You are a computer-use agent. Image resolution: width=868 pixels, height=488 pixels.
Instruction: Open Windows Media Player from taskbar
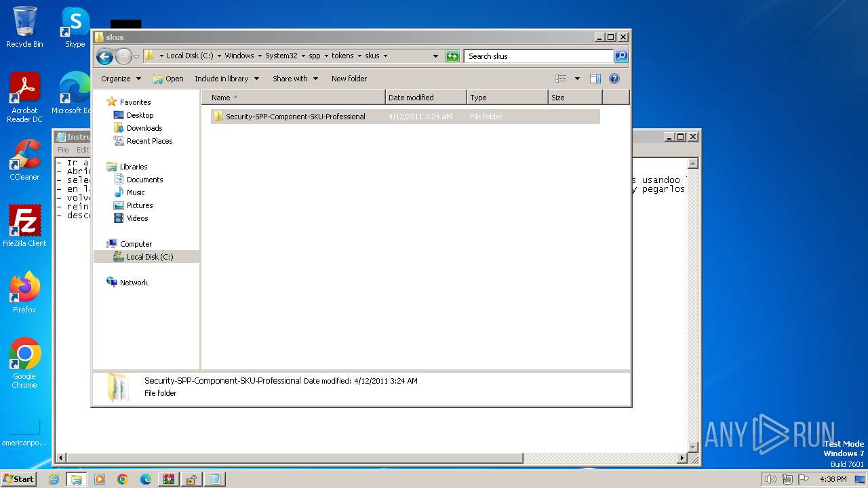[100, 479]
